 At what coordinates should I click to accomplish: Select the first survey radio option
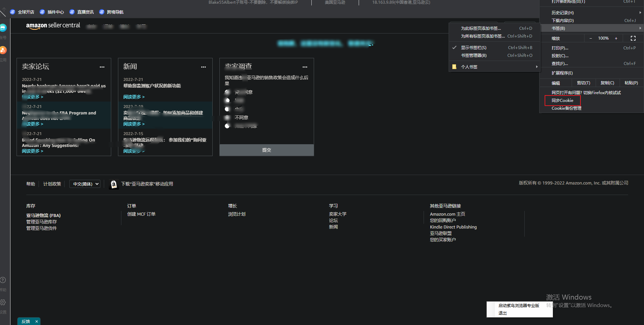pos(227,92)
